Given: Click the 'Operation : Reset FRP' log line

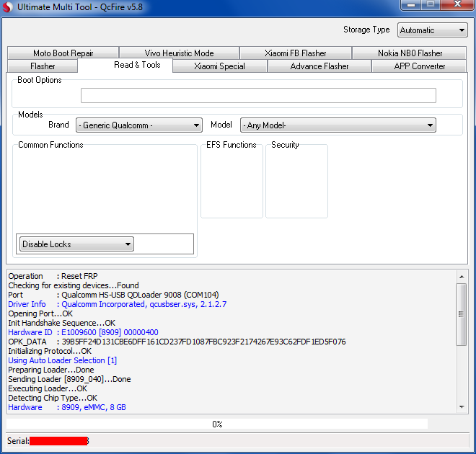Looking at the screenshot, I should (53, 276).
